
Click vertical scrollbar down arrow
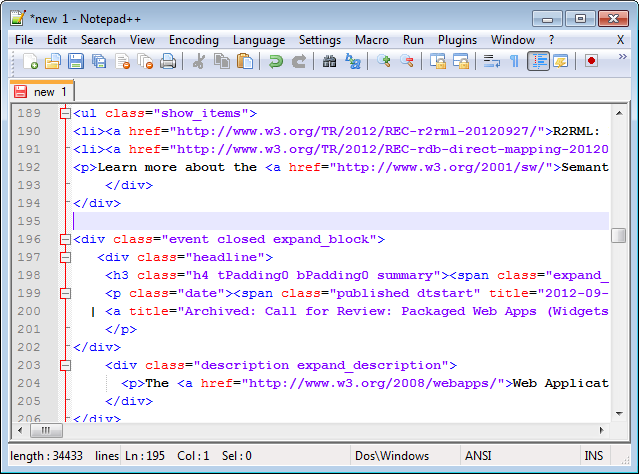click(x=619, y=414)
